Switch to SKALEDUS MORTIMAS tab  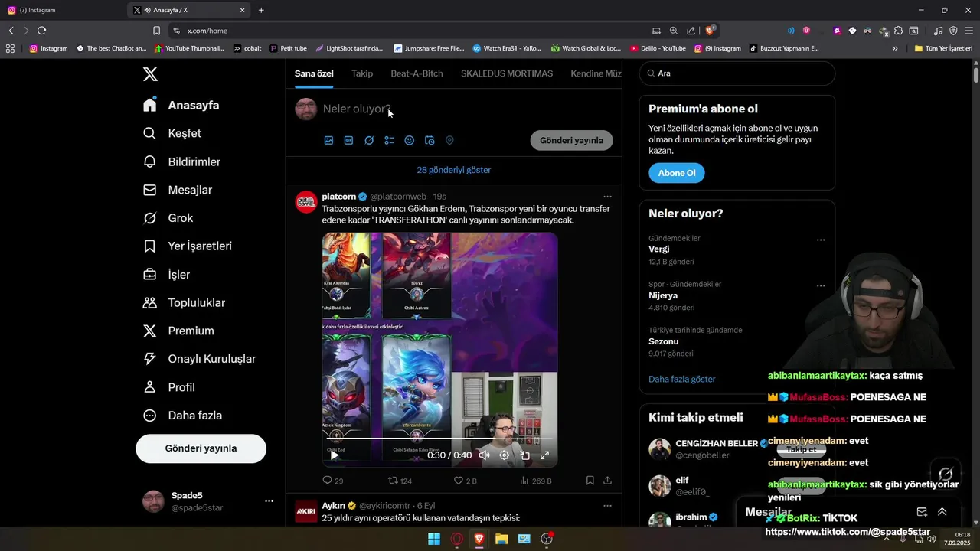(507, 73)
